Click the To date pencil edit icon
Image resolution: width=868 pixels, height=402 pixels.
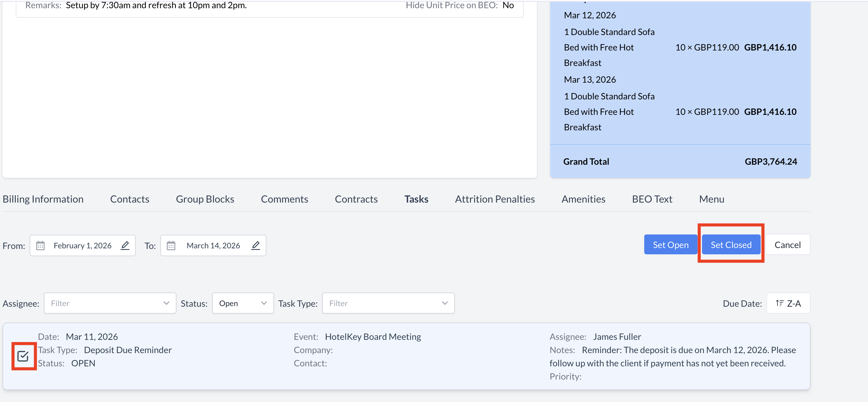point(256,245)
